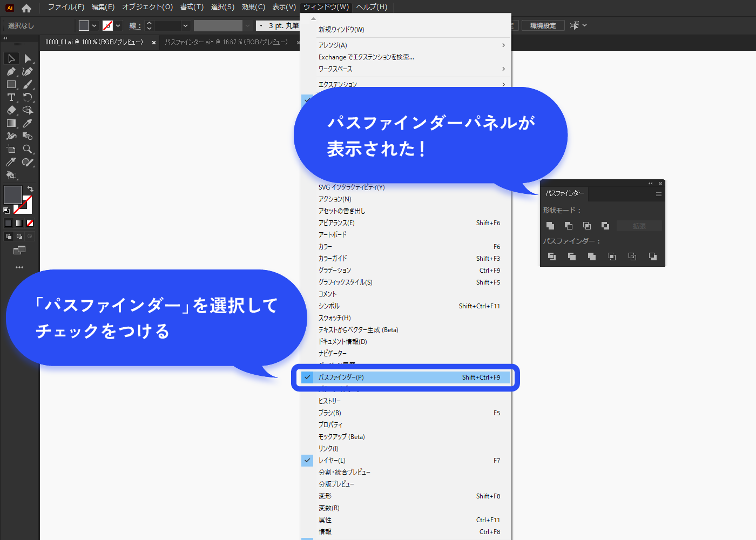The image size is (756, 540).
Task: Switch to the 0000_01.ai document tab
Action: tap(94, 42)
